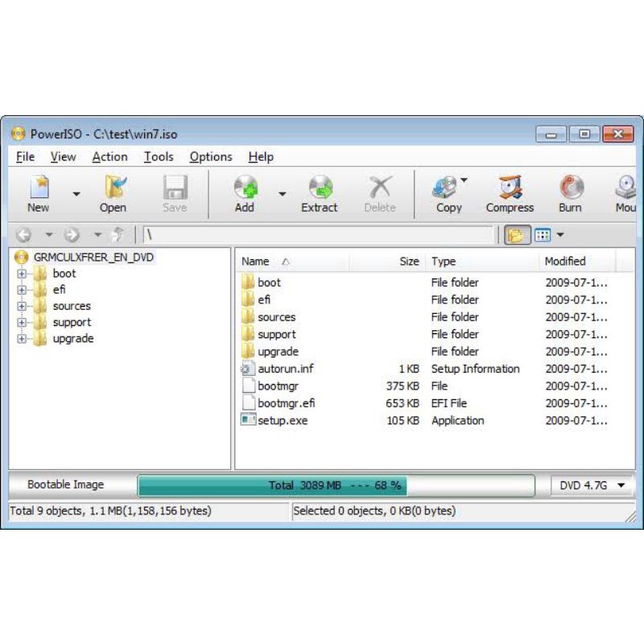
Task: Open the Forward history dropdown arrow
Action: pyautogui.click(x=97, y=234)
